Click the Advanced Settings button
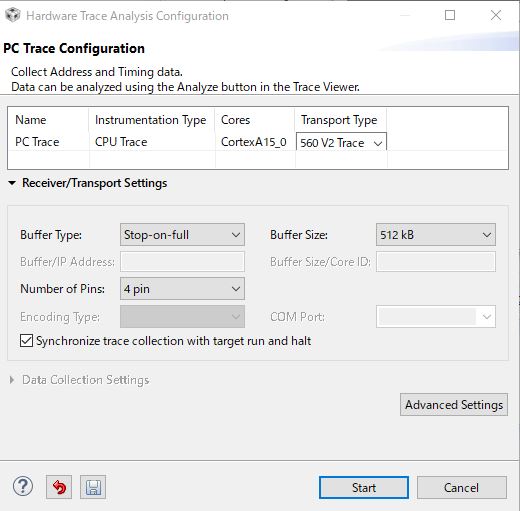 click(x=454, y=405)
